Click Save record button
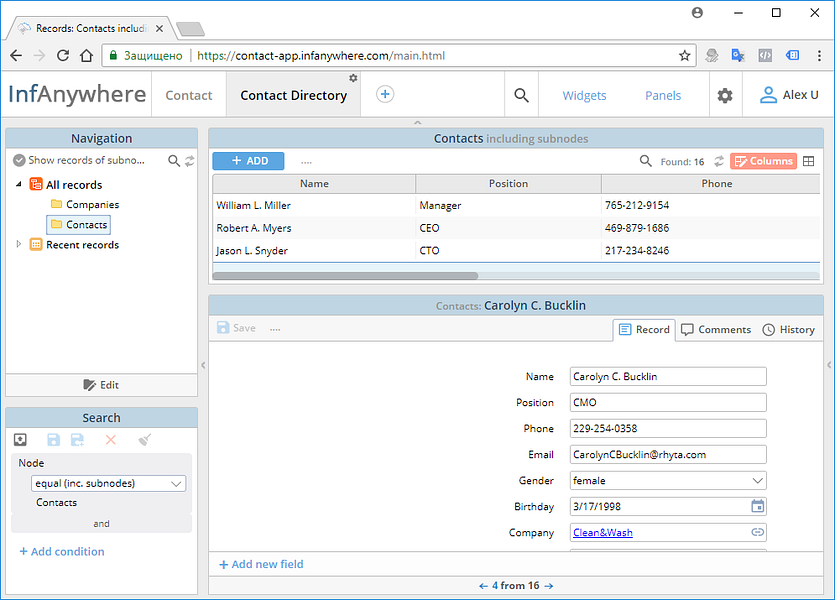This screenshot has width=835, height=600. pyautogui.click(x=236, y=328)
